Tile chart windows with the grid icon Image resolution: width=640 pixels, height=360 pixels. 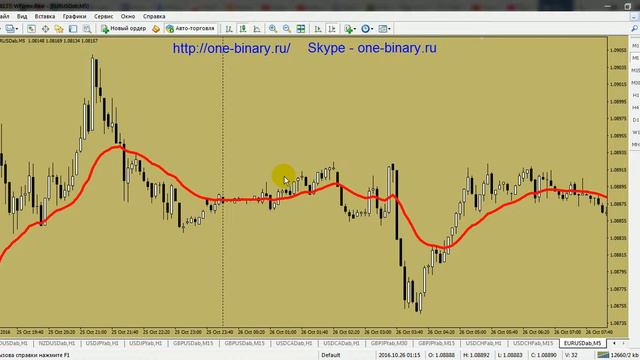pyautogui.click(x=301, y=29)
